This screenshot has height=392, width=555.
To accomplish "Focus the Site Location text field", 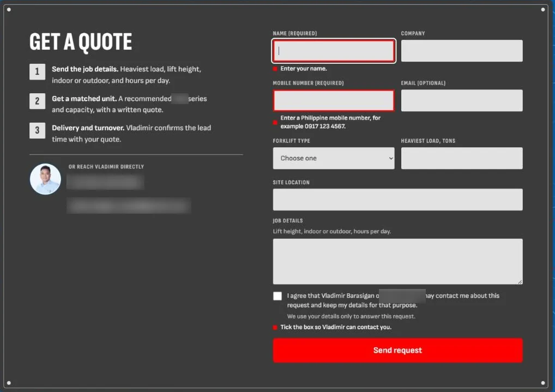I will pos(397,200).
